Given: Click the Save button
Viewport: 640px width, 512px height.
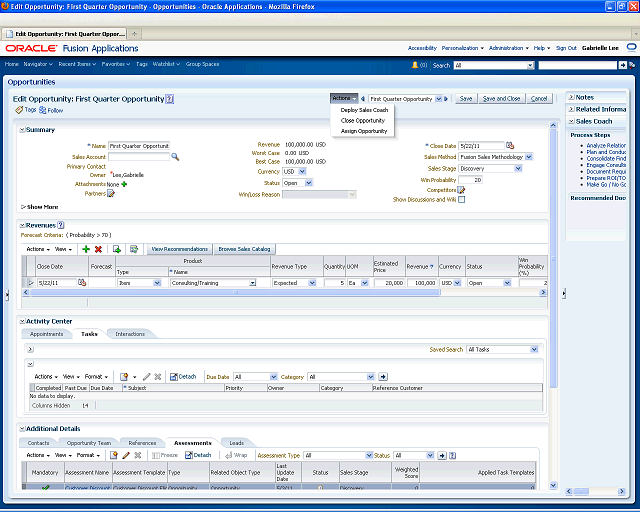Looking at the screenshot, I should coord(466,99).
